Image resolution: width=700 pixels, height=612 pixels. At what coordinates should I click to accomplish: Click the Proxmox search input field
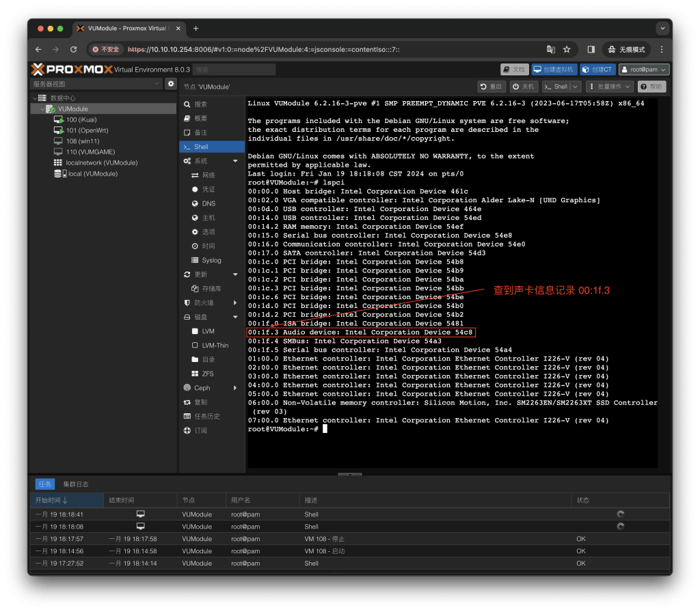point(234,70)
